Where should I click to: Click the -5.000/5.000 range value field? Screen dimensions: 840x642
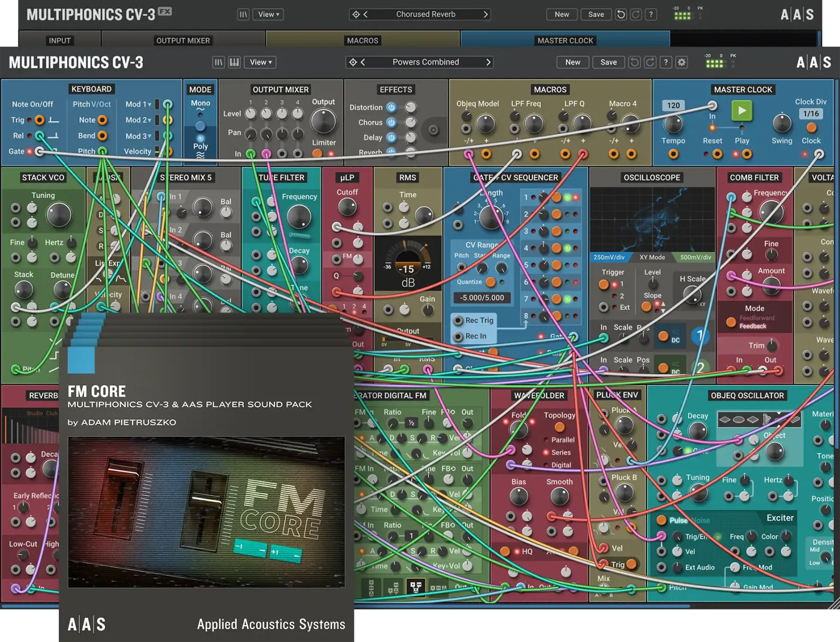coord(482,298)
